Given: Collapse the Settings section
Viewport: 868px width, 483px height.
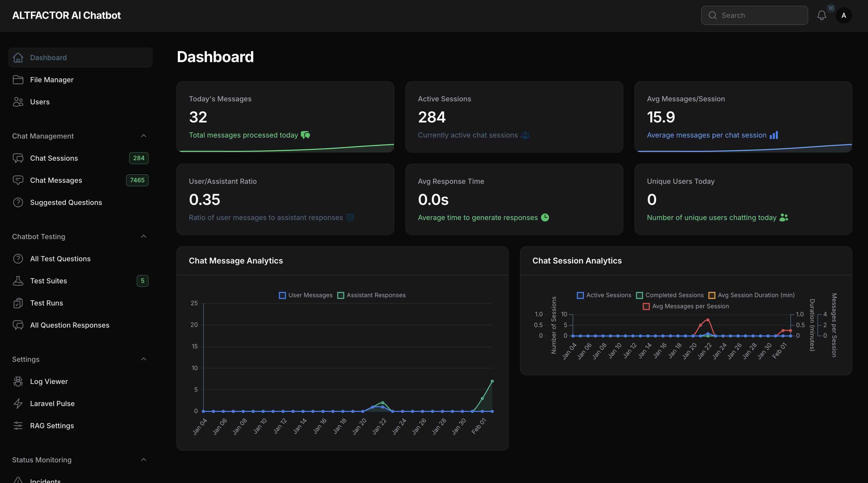Looking at the screenshot, I should pyautogui.click(x=144, y=359).
